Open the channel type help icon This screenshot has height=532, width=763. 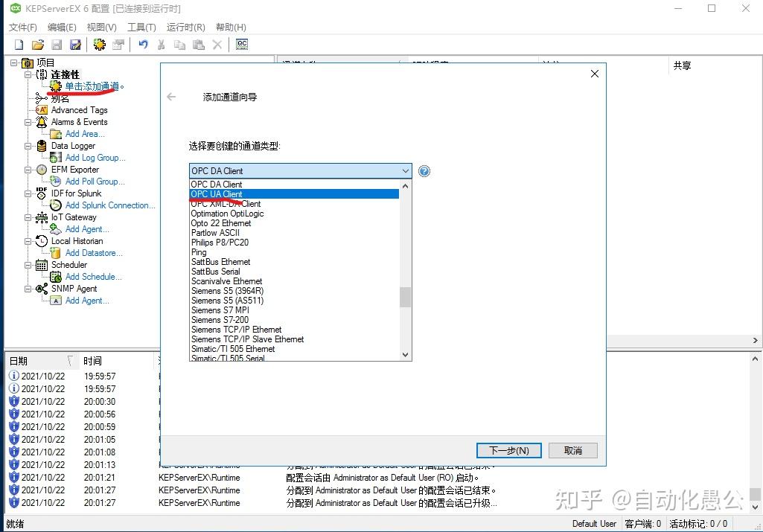(x=424, y=170)
